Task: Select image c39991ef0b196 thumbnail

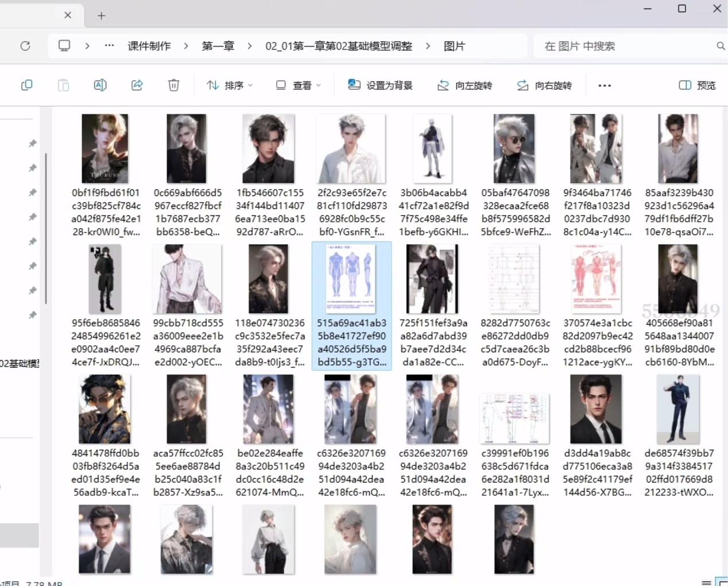Action: pos(514,419)
